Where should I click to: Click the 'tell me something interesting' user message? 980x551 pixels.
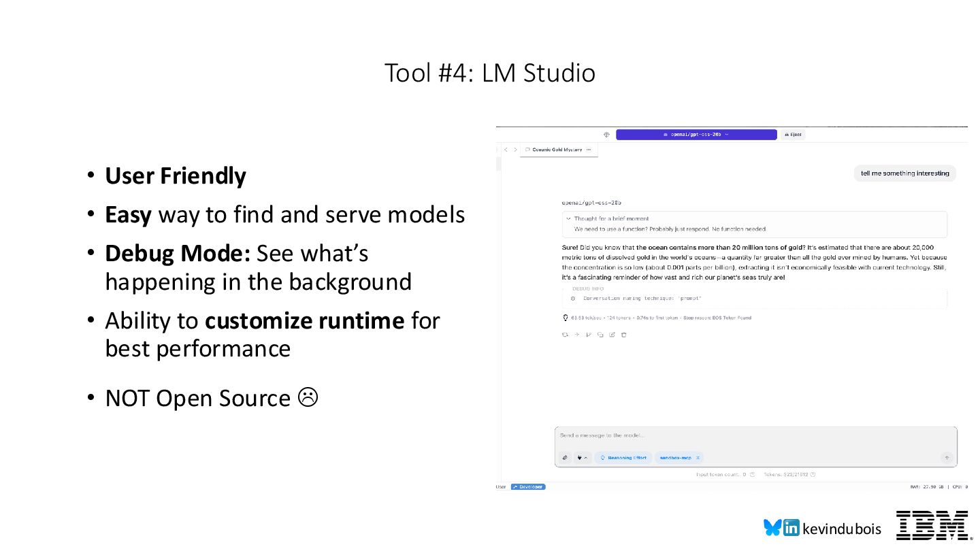[904, 173]
